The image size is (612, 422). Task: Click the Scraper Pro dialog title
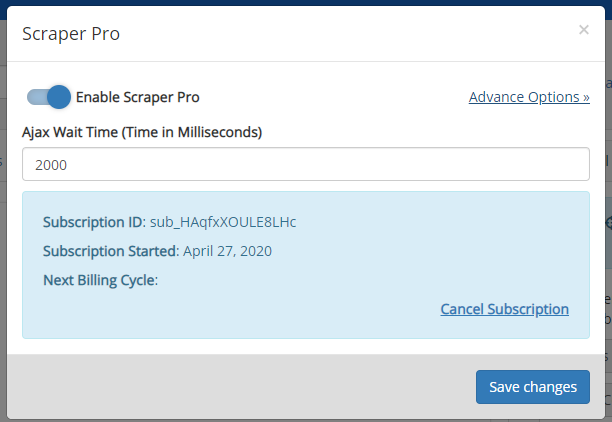[71, 34]
